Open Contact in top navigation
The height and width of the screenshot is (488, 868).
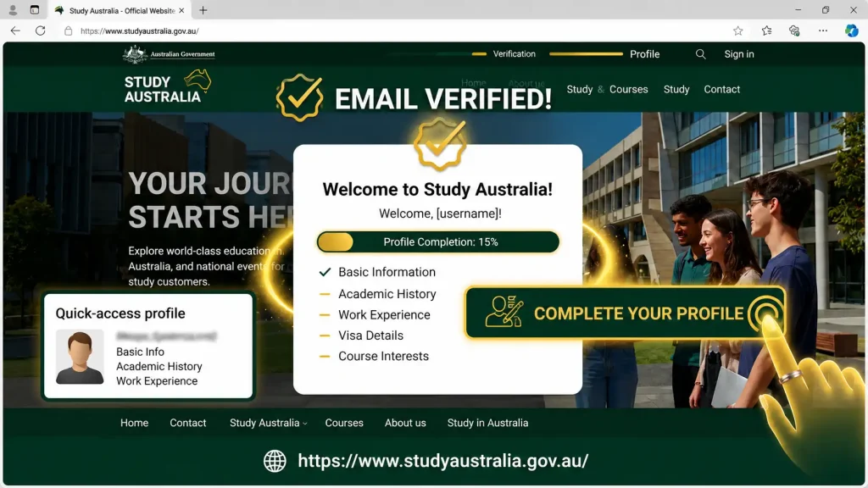coord(722,89)
